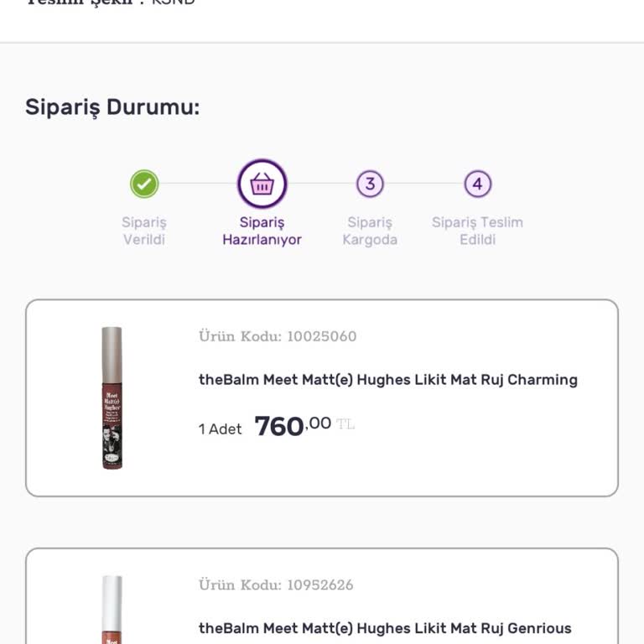Screen dimensions: 644x644
Task: Open theBalm Meet Matt(e) Hughes Genrious link
Action: pyautogui.click(x=385, y=628)
